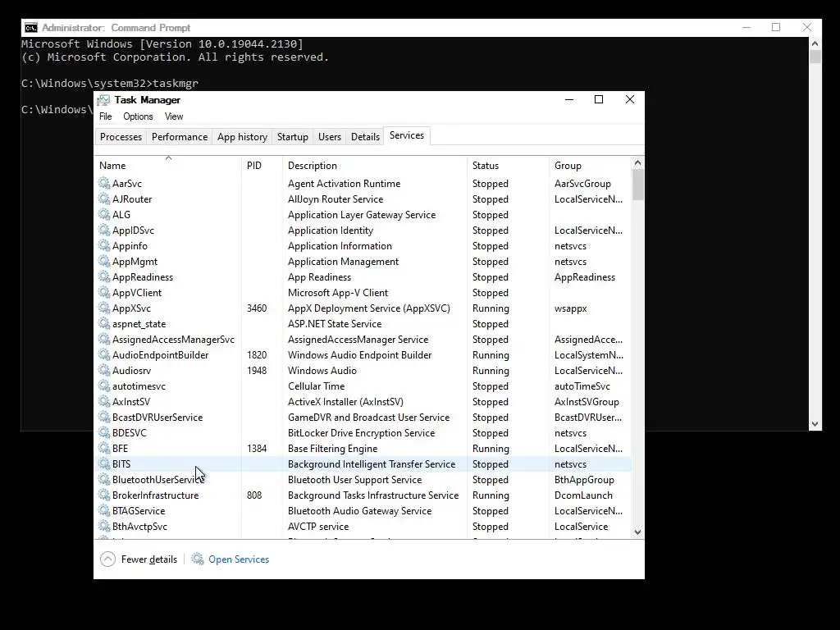Select 'Windows Audio Endpoint Builder' description
Screen dimensions: 840x630
(x=359, y=354)
